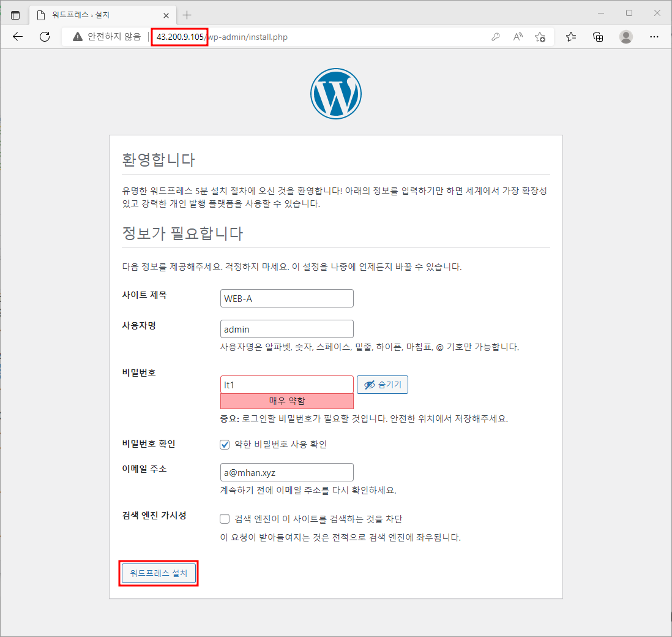Open a new tab with plus
Screen dimensions: 672x637
187,15
